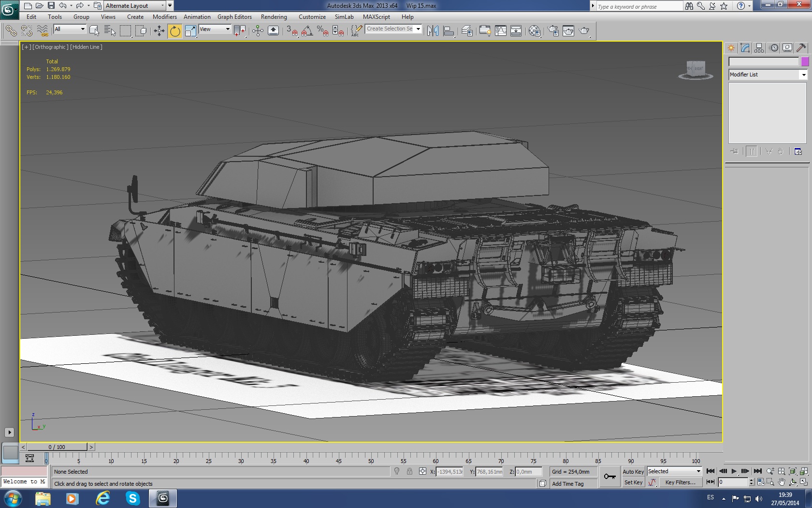Toggle the Percent Snap button
Screen dimensions: 812x508
322,31
